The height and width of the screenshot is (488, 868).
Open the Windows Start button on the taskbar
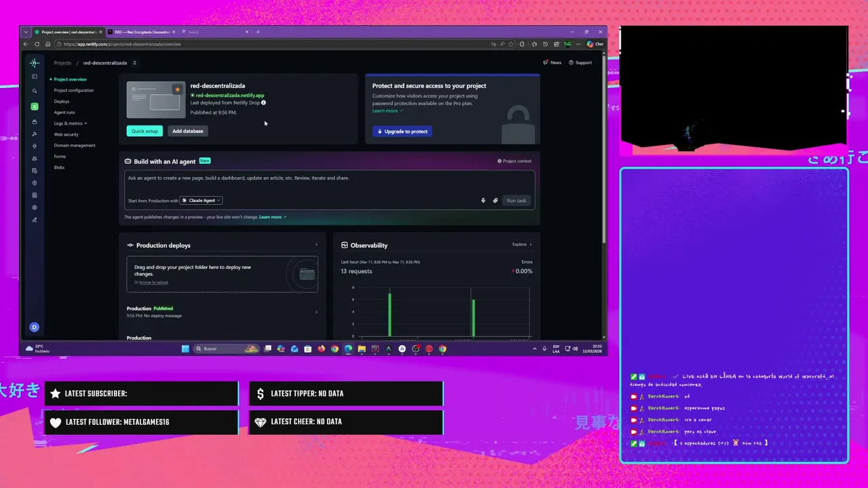click(185, 349)
